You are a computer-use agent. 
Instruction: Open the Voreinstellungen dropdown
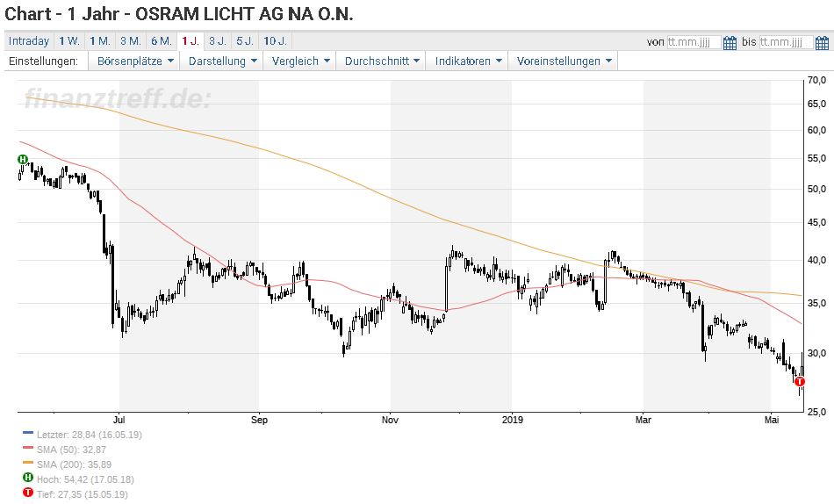coord(564,61)
